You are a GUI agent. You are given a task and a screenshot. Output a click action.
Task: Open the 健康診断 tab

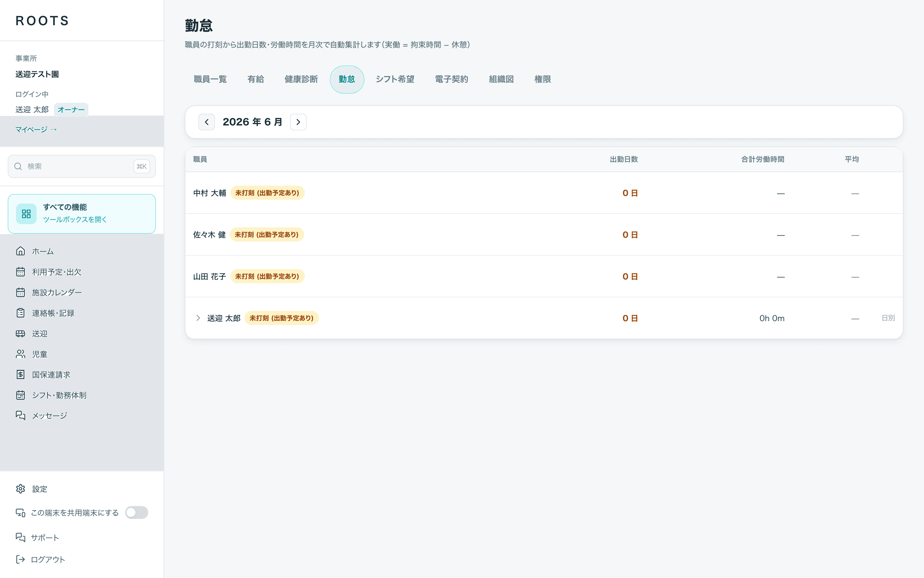click(301, 79)
